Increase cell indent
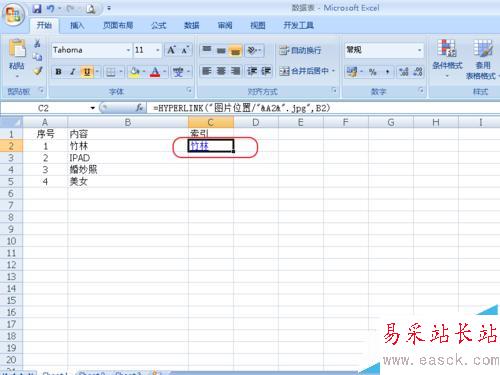Image resolution: width=500 pixels, height=375 pixels. click(x=266, y=71)
